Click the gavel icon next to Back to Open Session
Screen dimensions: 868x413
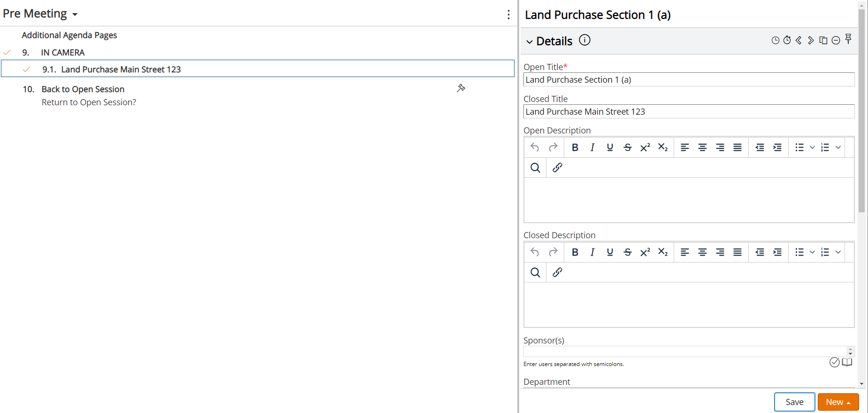click(461, 88)
